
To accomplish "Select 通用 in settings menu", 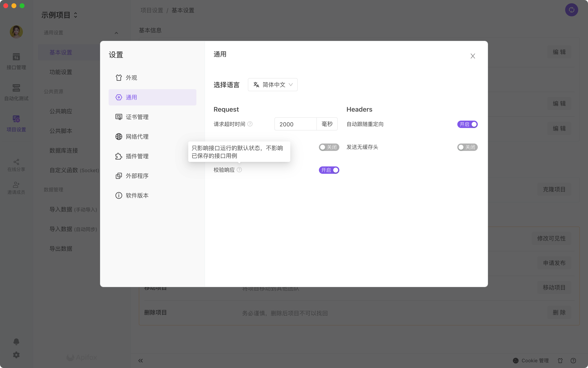I will [x=152, y=97].
